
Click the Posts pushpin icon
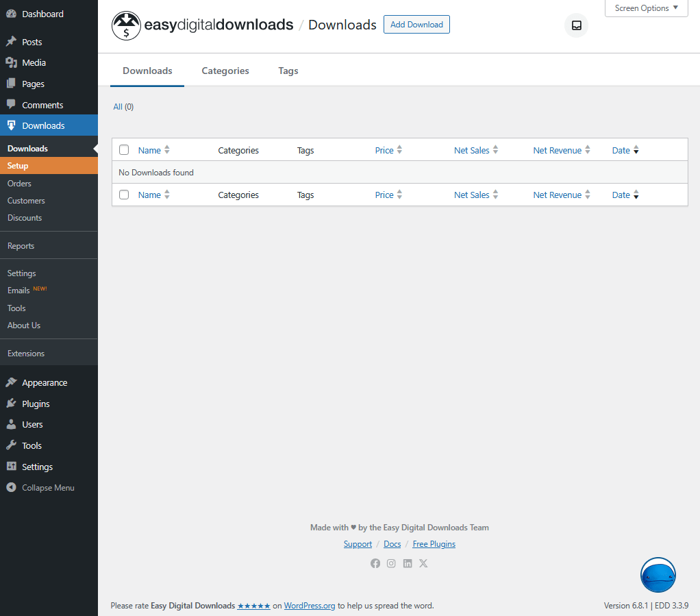[x=11, y=42]
